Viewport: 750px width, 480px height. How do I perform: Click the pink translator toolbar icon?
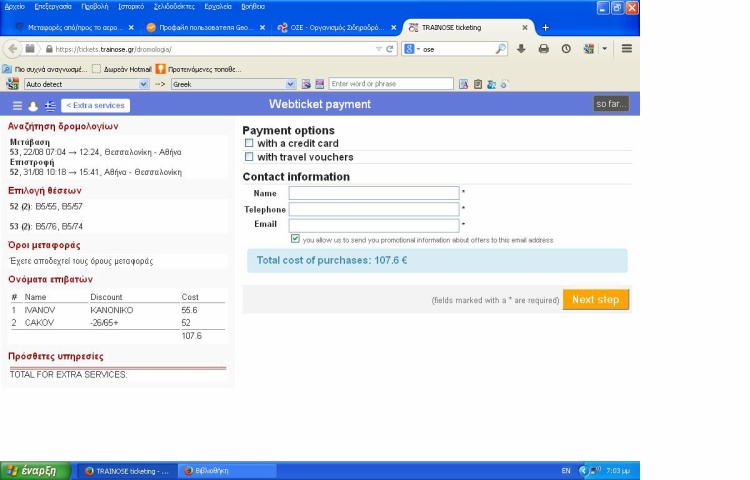coord(320,84)
